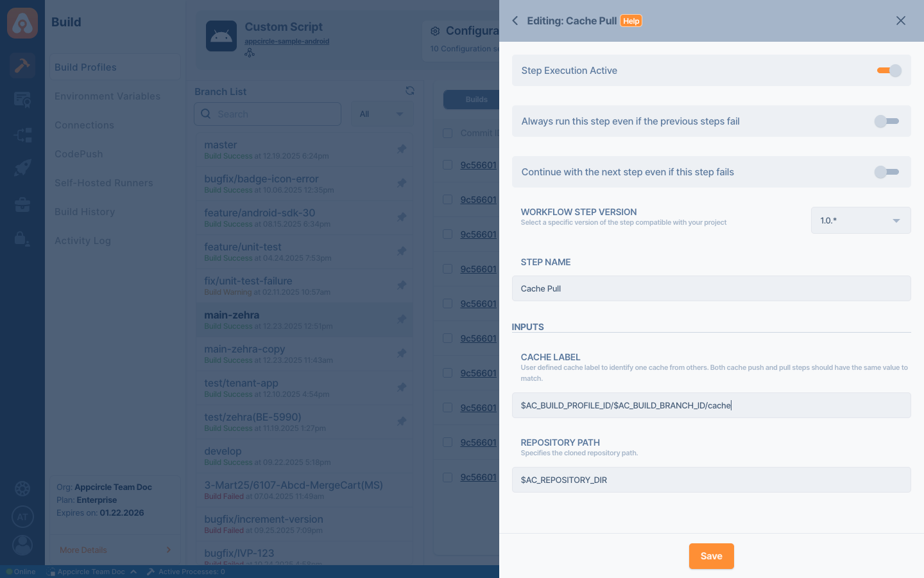The image size is (924, 578).
Task: Open the user profile avatar icon
Action: (22, 545)
